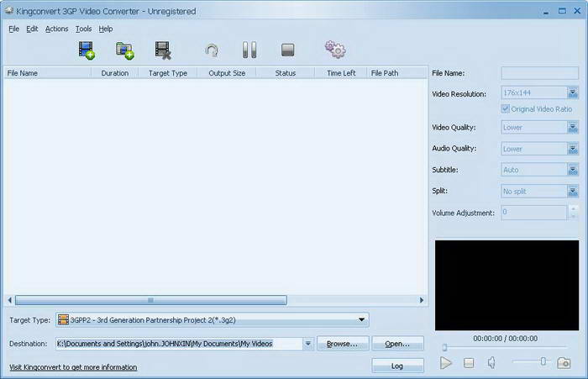Open the File menu
The height and width of the screenshot is (379, 588).
[x=14, y=29]
